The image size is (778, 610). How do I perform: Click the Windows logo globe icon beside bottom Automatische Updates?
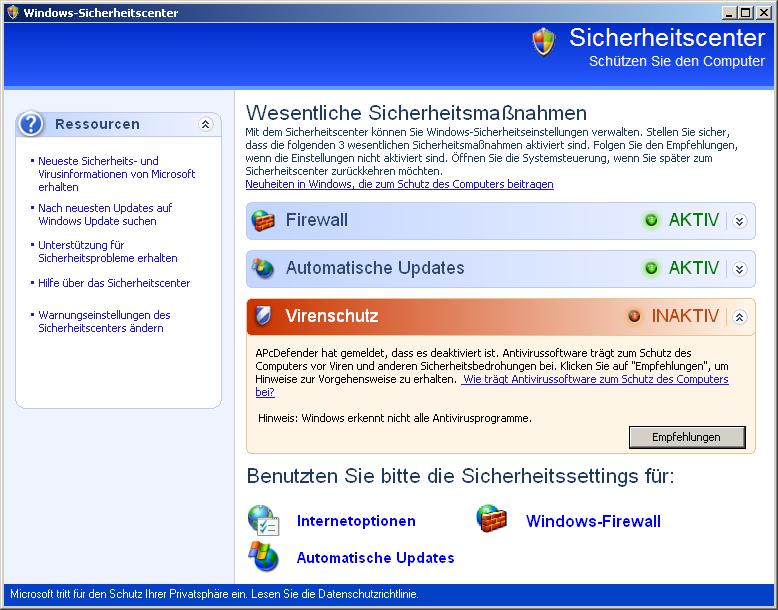tap(263, 556)
